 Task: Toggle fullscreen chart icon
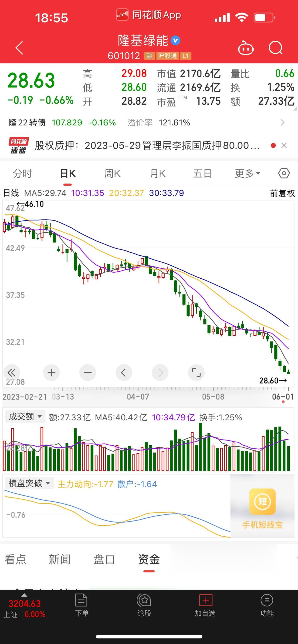pyautogui.click(x=196, y=373)
